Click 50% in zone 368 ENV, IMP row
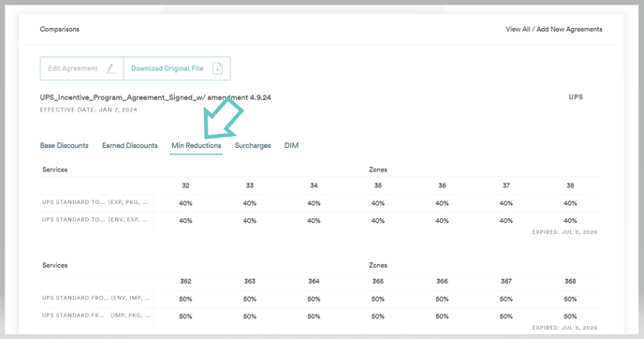Image resolution: width=644 pixels, height=339 pixels. coord(570,299)
